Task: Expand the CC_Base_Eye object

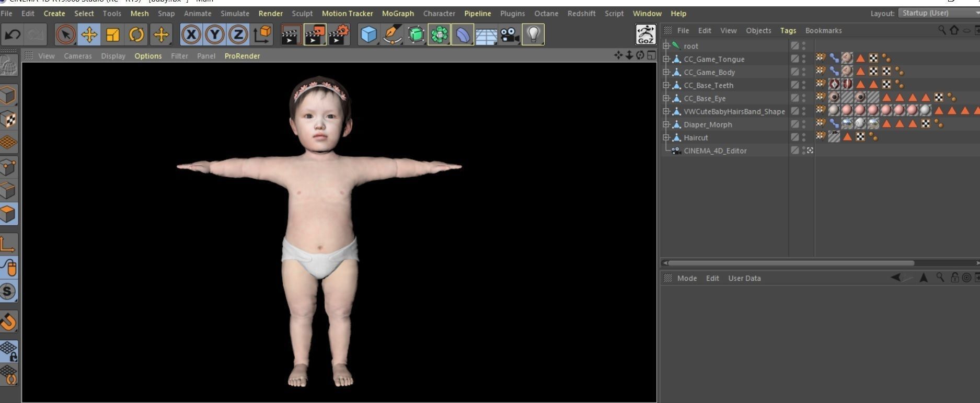Action: (x=666, y=98)
